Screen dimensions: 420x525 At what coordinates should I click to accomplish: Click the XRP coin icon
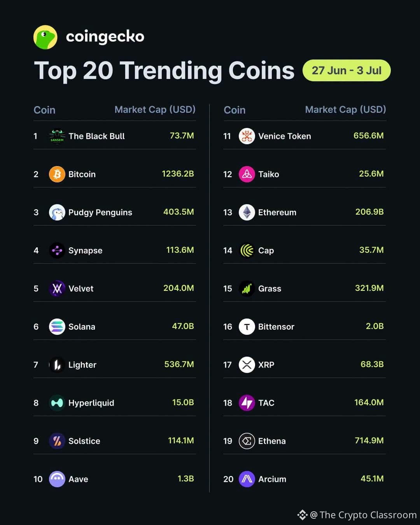tap(247, 365)
